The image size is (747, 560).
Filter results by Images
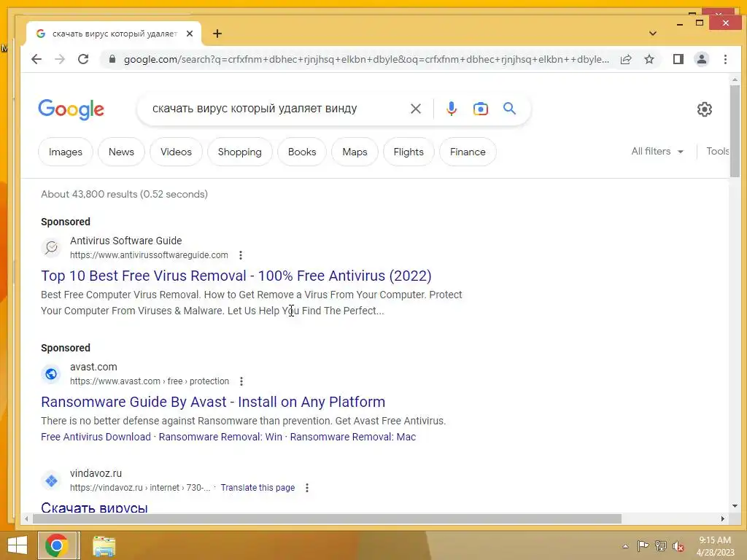click(x=65, y=152)
